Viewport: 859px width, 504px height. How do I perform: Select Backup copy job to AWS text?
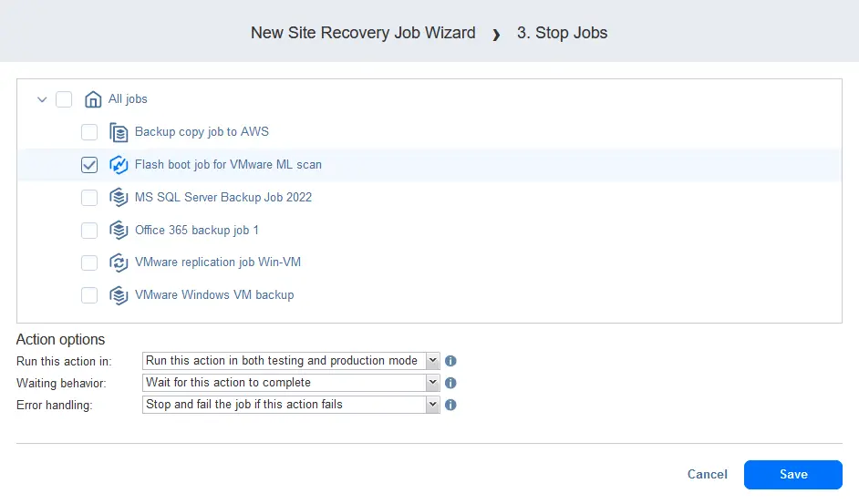pyautogui.click(x=202, y=132)
